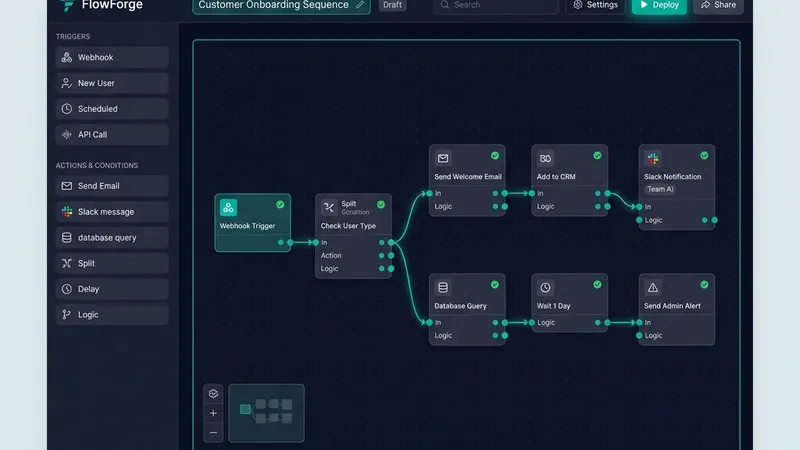Add a Send Email action

click(112, 186)
